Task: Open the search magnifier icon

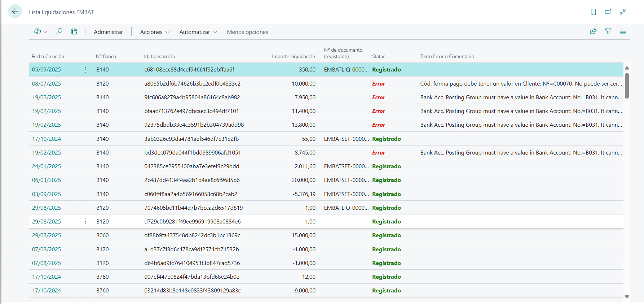Action: pyautogui.click(x=59, y=32)
